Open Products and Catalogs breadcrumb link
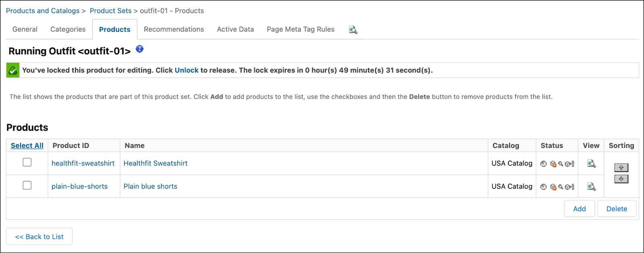This screenshot has height=253, width=644. click(43, 11)
